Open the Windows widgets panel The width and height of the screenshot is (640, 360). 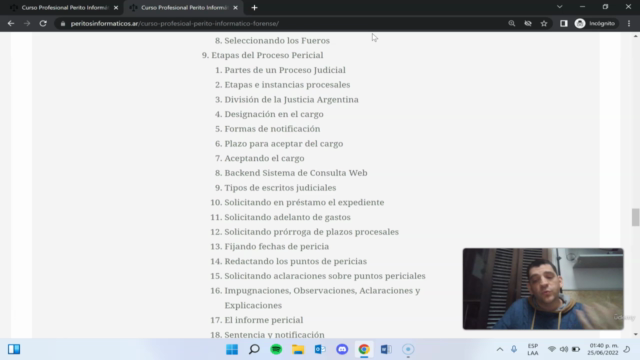pyautogui.click(x=14, y=349)
